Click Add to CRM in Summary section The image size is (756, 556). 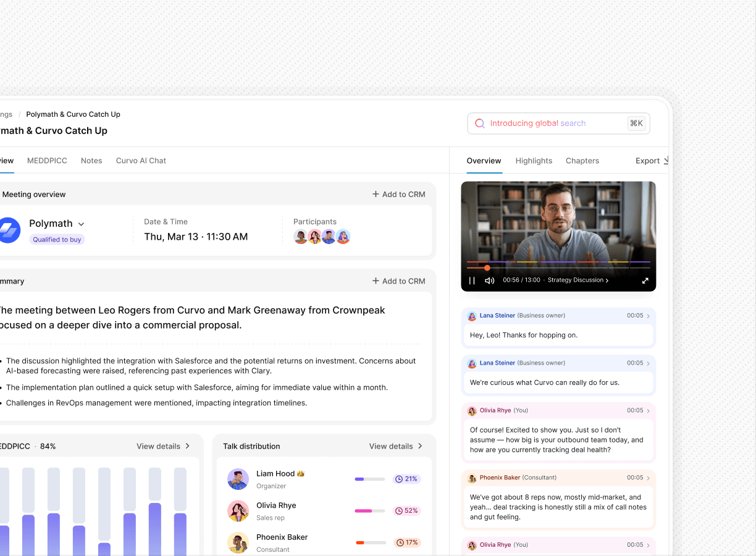pos(398,281)
